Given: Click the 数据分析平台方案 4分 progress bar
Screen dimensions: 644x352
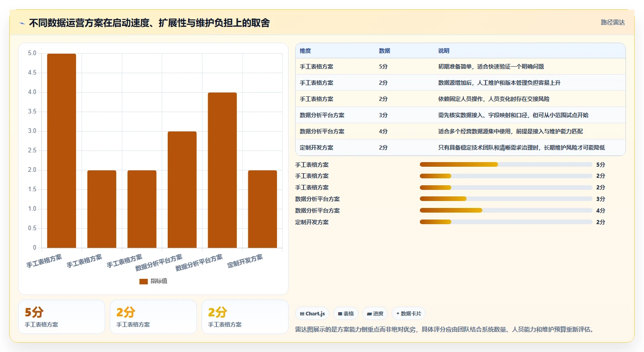Looking at the screenshot, I should click(506, 211).
